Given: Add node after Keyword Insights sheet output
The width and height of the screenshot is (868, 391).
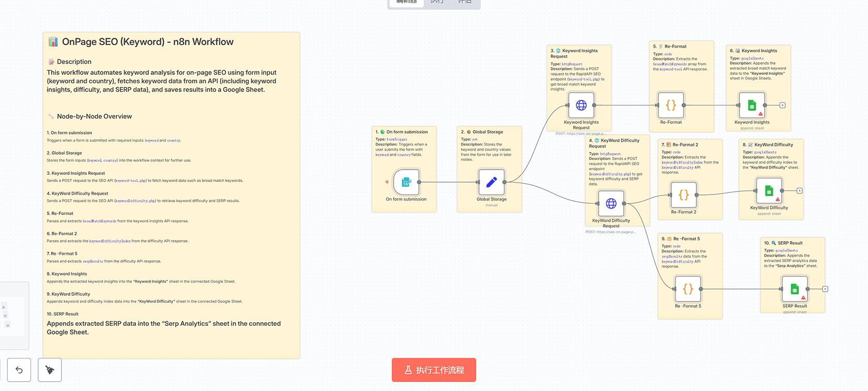Looking at the screenshot, I should click(782, 106).
